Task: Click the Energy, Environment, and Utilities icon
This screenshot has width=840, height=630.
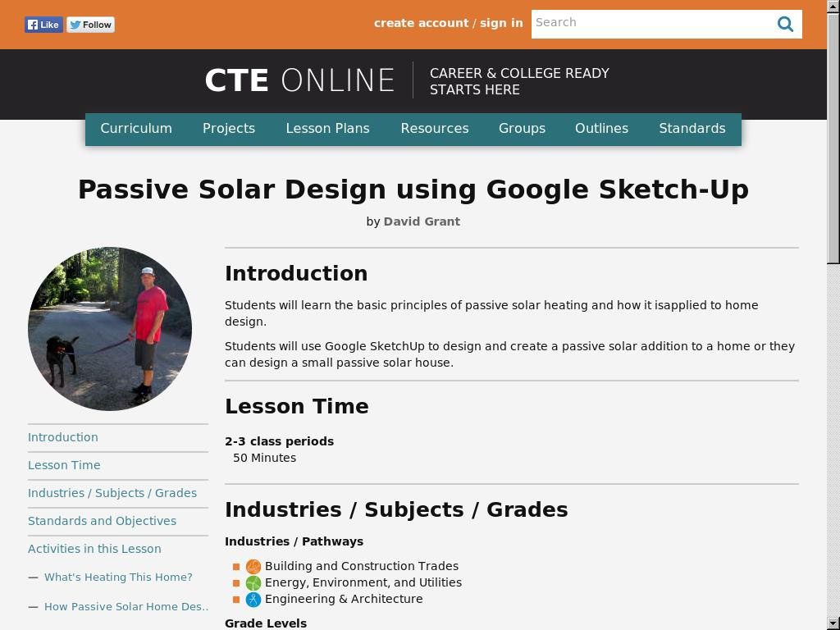Action: click(x=253, y=582)
